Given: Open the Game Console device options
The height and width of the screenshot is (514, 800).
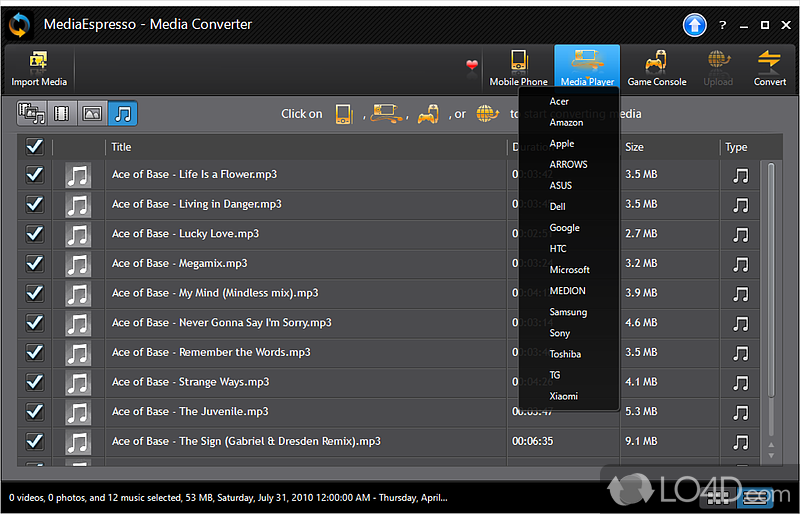Looking at the screenshot, I should click(657, 69).
